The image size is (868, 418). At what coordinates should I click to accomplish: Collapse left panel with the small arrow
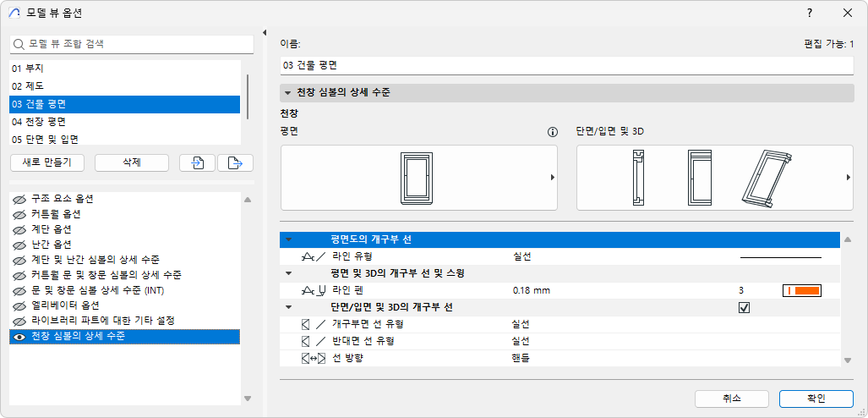click(x=265, y=32)
